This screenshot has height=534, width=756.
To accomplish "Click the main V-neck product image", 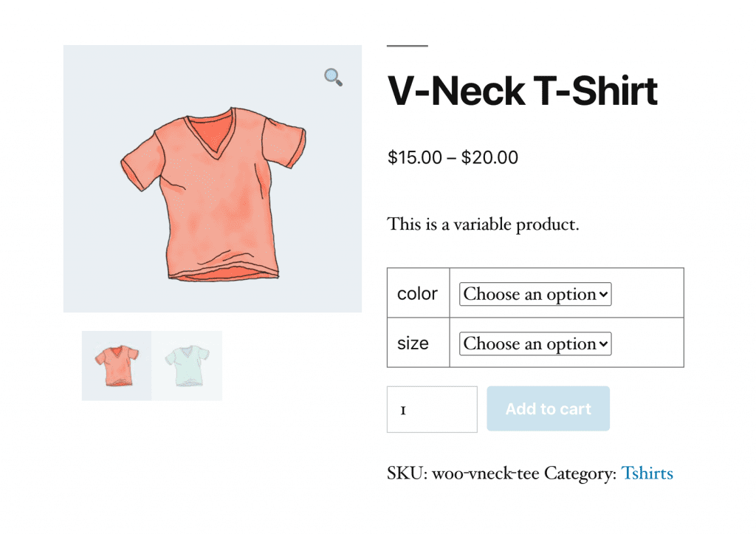I will coord(213,179).
